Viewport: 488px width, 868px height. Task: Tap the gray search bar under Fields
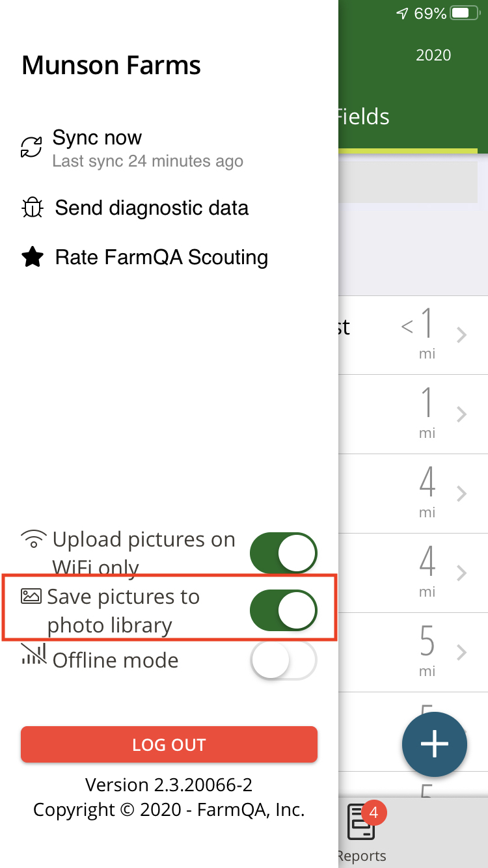click(x=409, y=181)
